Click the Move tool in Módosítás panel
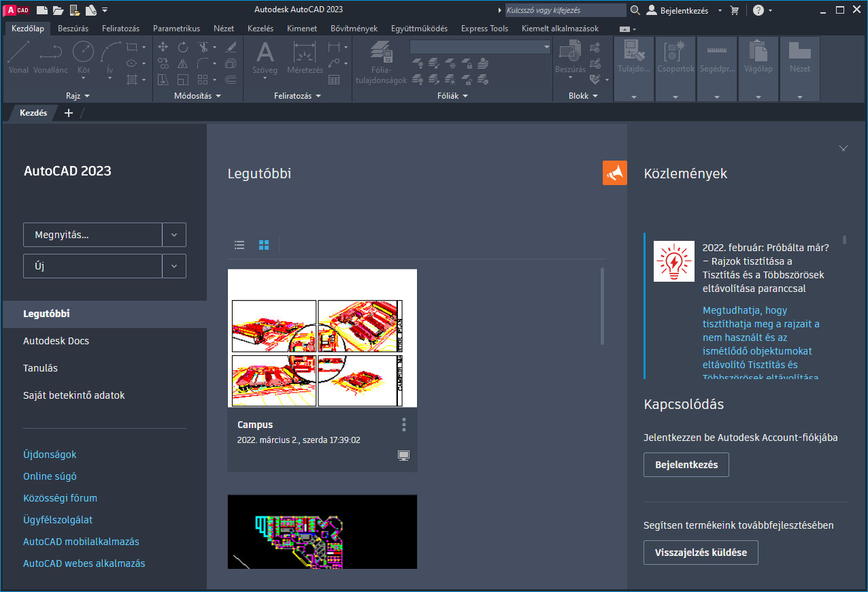This screenshot has width=868, height=592. [x=163, y=47]
